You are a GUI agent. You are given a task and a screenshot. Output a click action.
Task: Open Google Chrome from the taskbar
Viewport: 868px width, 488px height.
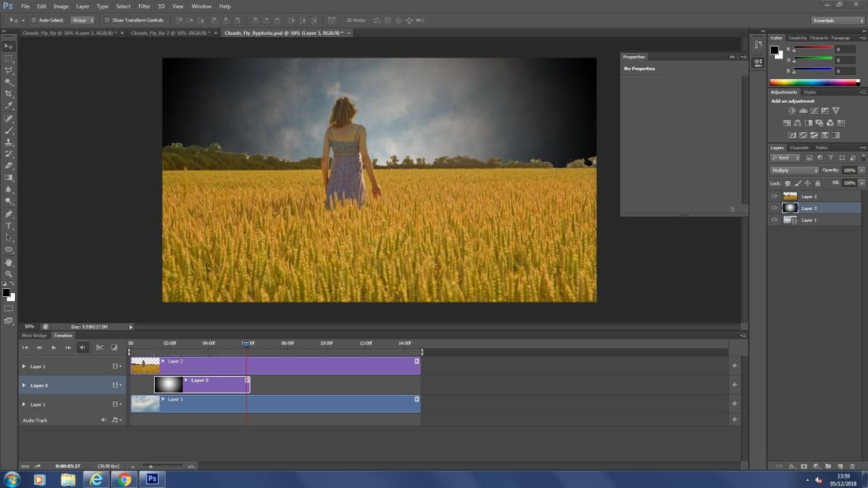pyautogui.click(x=123, y=479)
